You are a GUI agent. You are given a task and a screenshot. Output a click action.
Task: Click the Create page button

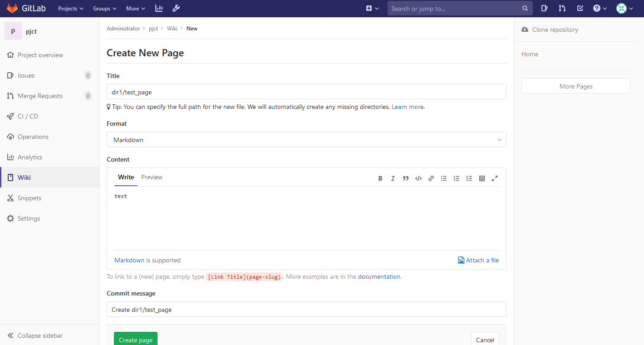pyautogui.click(x=135, y=340)
